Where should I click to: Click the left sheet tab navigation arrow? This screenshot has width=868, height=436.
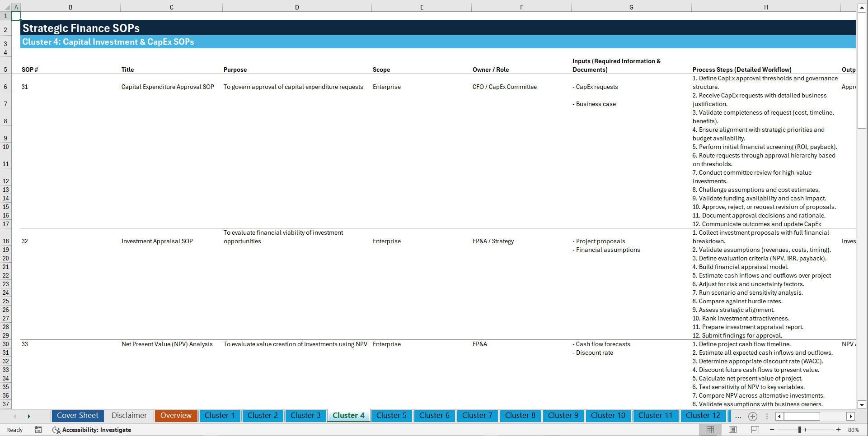coord(15,416)
